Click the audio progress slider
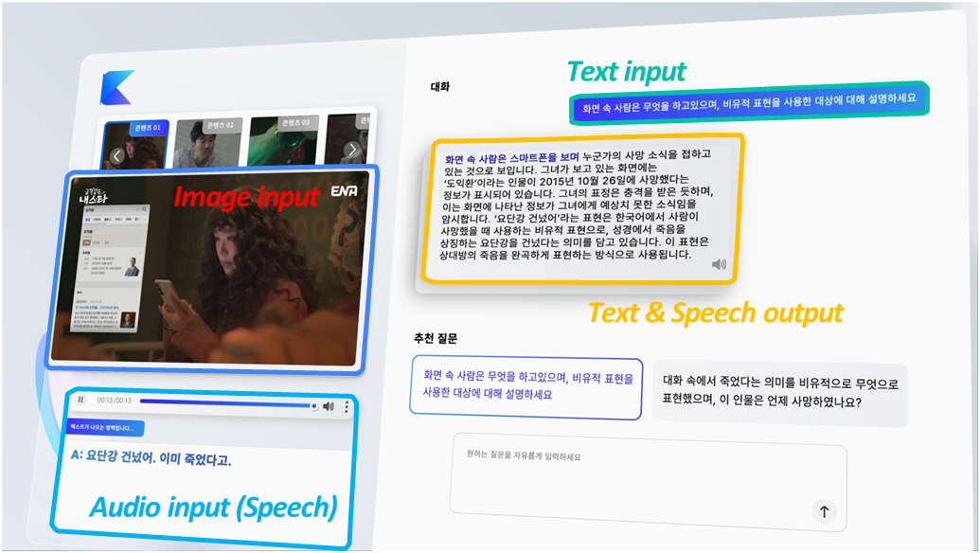The height and width of the screenshot is (553, 980). [x=228, y=403]
